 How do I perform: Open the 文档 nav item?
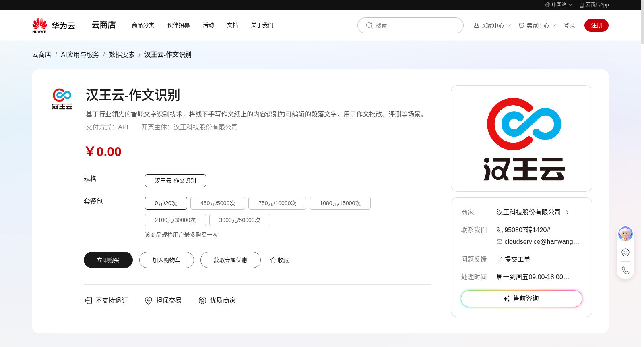pos(233,25)
